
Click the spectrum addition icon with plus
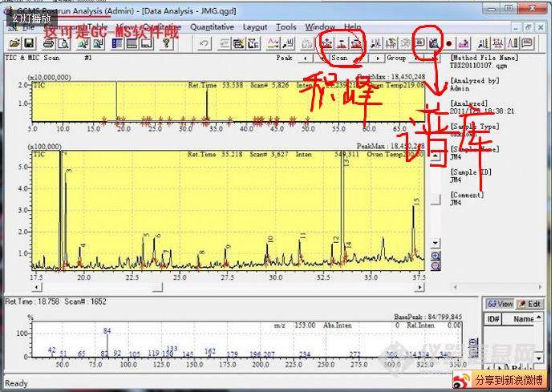(326, 43)
